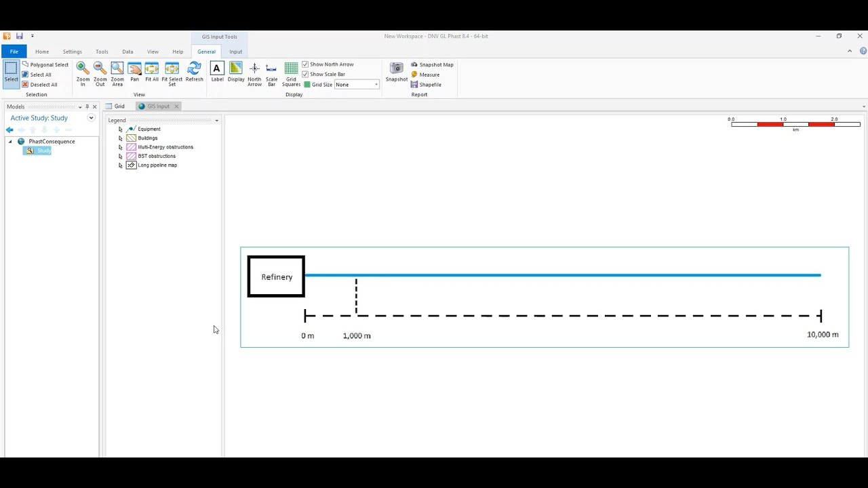Open the quick access toolbar dropdown

pyautogui.click(x=32, y=36)
